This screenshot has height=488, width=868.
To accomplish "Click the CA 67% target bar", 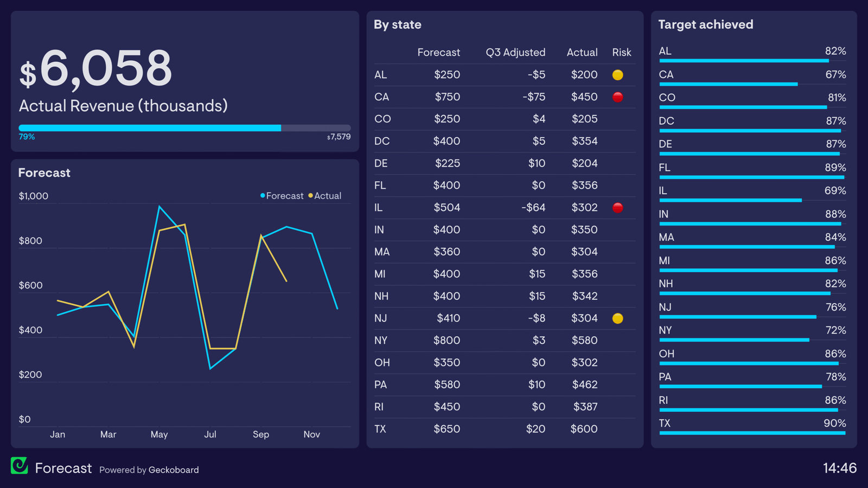I will click(x=752, y=84).
